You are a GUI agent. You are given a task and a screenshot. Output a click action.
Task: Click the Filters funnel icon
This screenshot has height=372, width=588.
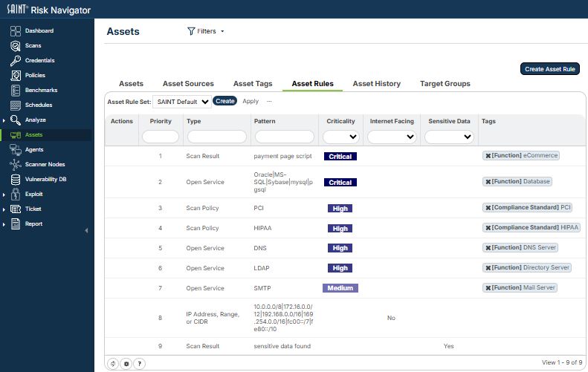point(191,31)
